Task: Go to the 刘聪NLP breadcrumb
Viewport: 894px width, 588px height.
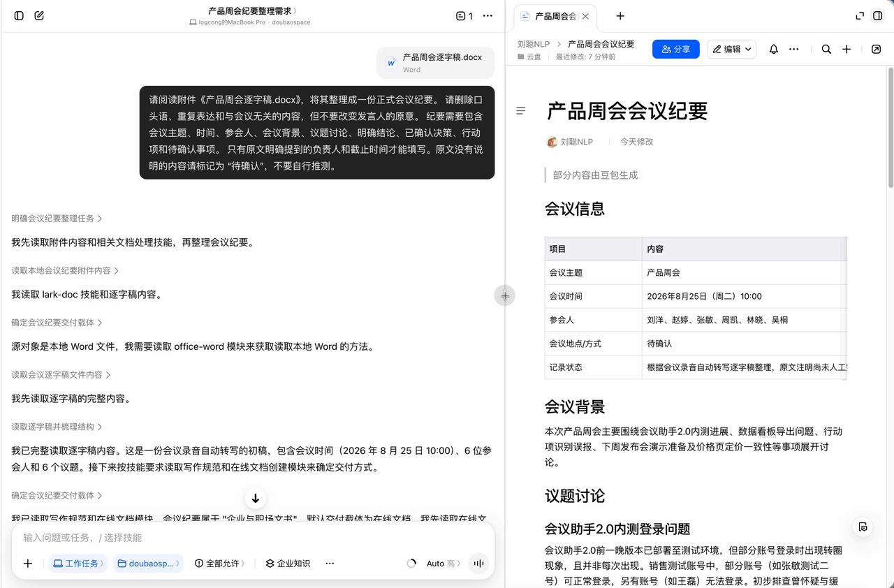Action: pos(534,44)
